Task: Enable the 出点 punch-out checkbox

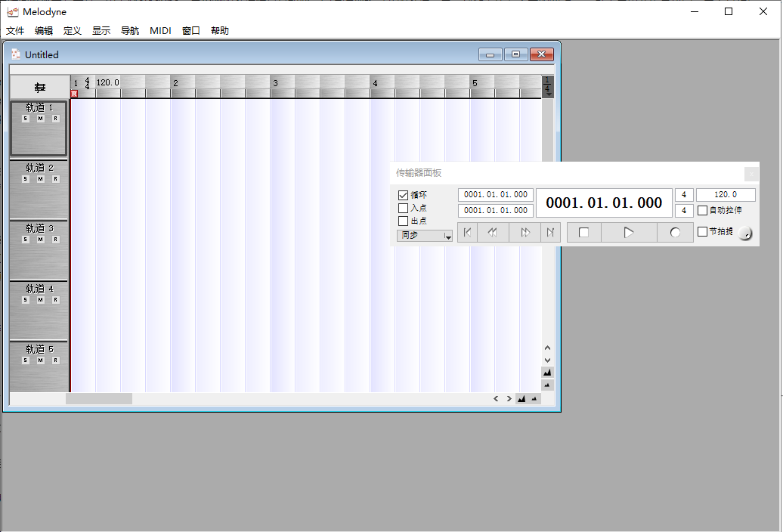Action: click(x=403, y=221)
